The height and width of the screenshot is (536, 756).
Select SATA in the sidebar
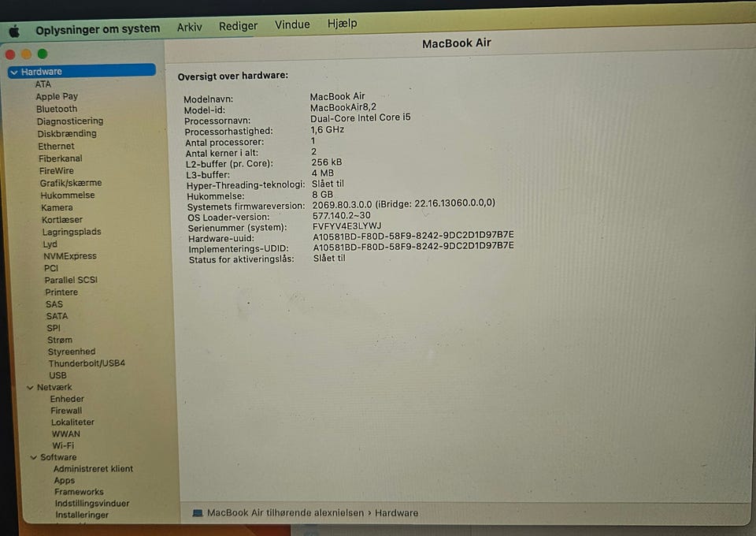click(x=57, y=316)
